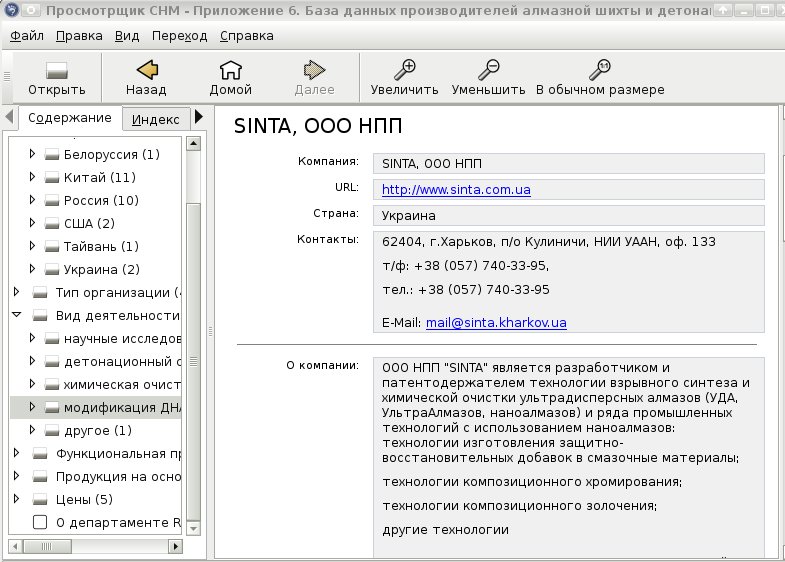Click the tree scrollbar up arrow
The width and height of the screenshot is (785, 562).
point(193,144)
